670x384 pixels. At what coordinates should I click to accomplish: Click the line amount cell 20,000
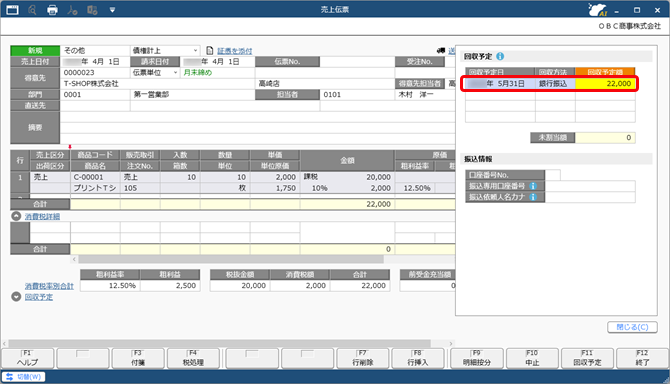pyautogui.click(x=347, y=177)
